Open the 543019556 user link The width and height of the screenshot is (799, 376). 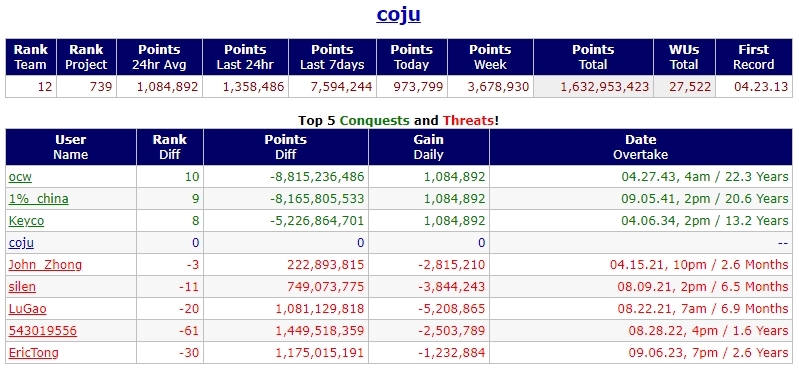point(42,331)
